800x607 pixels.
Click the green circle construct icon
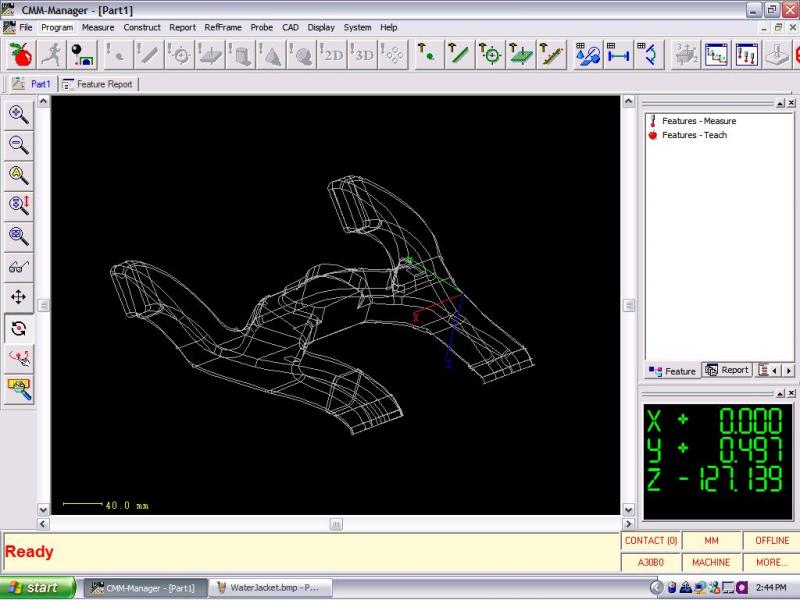[x=490, y=55]
